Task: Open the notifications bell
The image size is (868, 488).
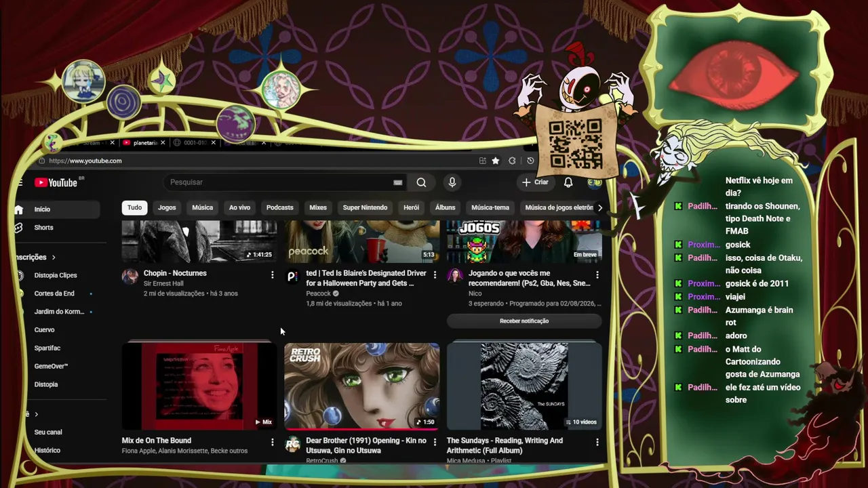Action: point(568,182)
